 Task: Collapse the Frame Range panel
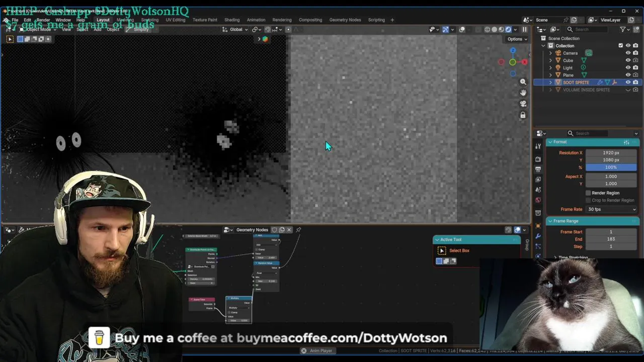click(550, 221)
